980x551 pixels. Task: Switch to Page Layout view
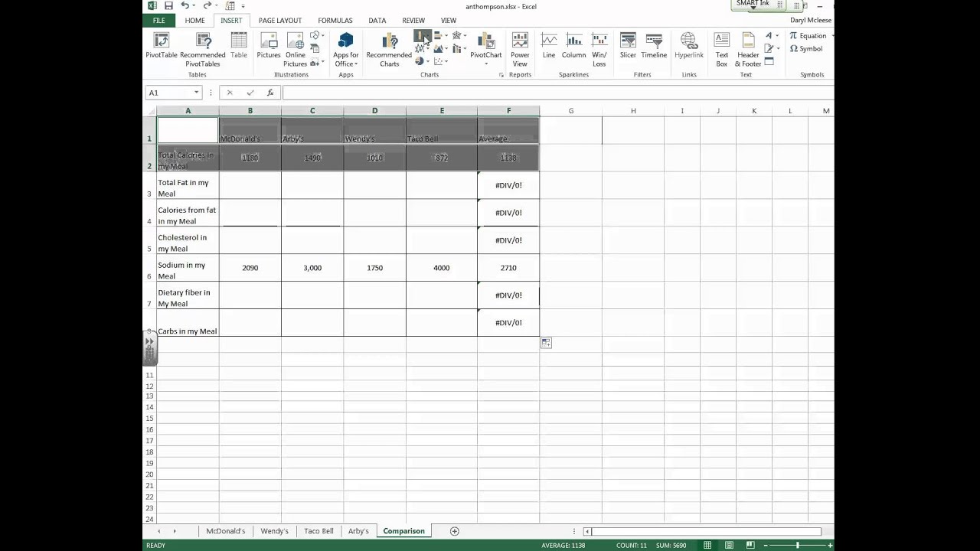pos(729,545)
